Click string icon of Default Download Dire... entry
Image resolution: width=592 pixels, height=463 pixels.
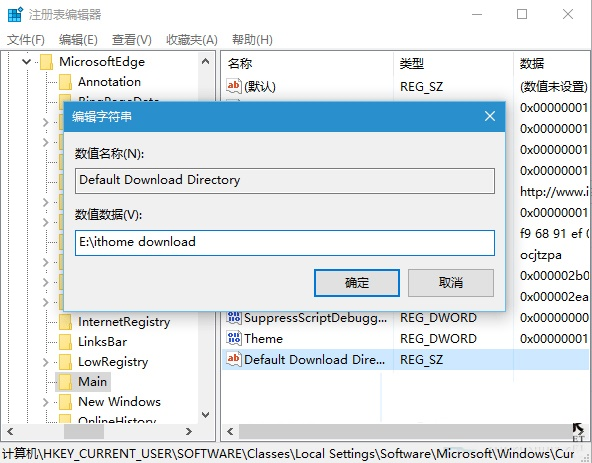[x=234, y=359]
